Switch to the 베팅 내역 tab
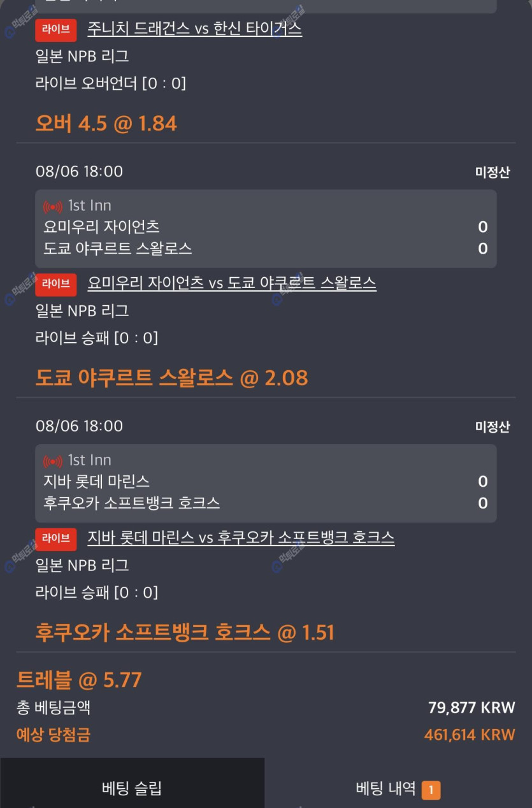This screenshot has width=532, height=808. 398,788
